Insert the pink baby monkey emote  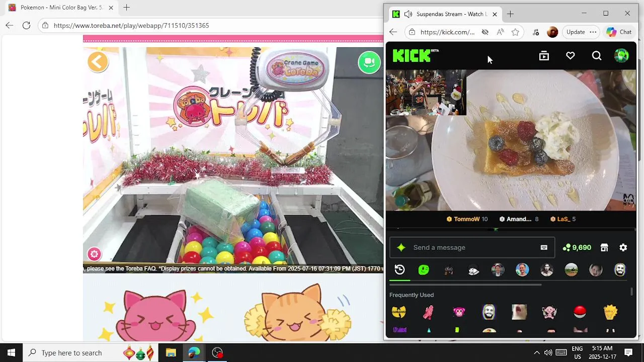(x=549, y=312)
